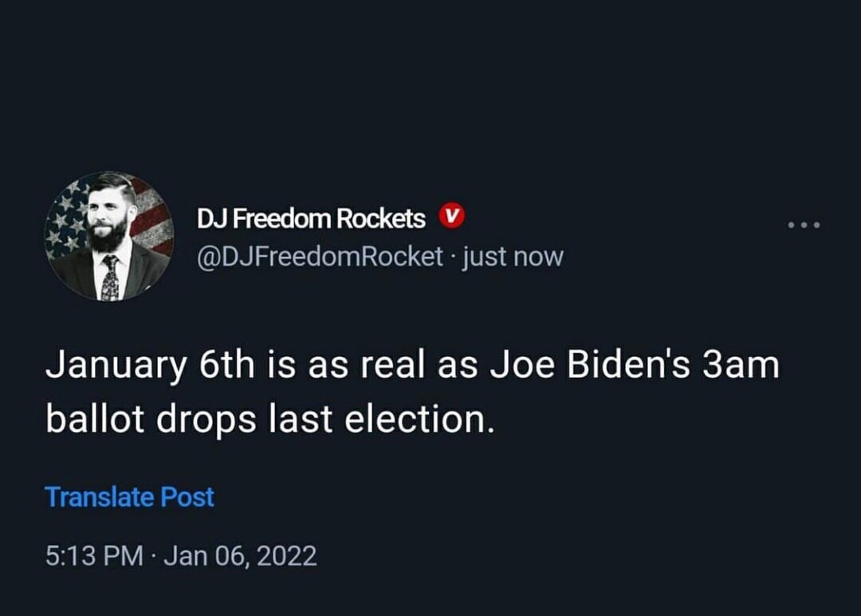Click the 5:13 PM timestamp

[x=92, y=555]
